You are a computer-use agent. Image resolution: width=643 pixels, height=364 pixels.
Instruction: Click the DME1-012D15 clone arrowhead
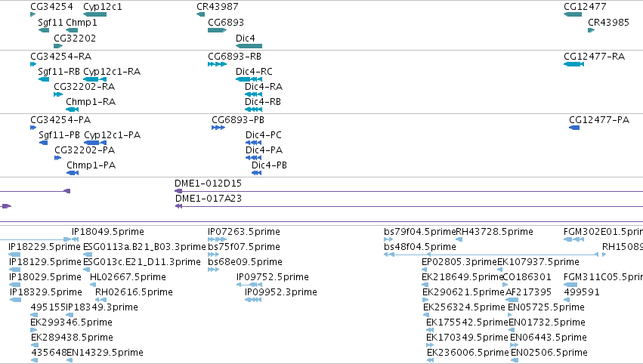pos(178,191)
